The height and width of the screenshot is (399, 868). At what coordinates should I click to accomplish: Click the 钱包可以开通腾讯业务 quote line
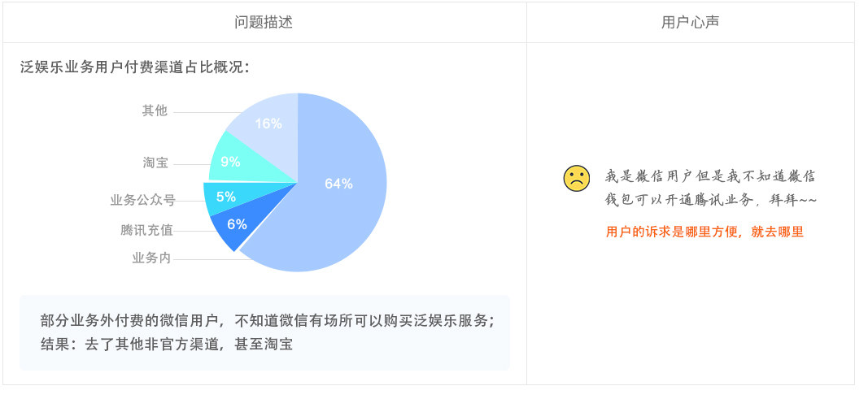pyautogui.click(x=711, y=200)
